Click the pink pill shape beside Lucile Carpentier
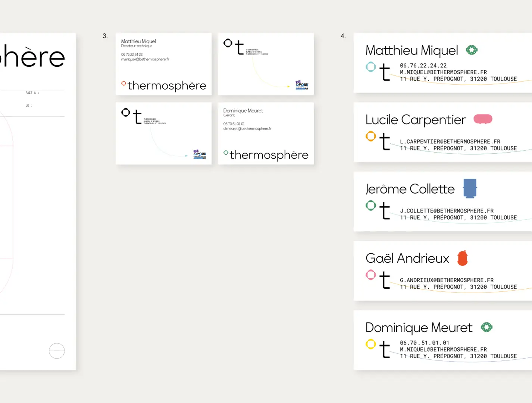The height and width of the screenshot is (403, 532). pos(483,119)
